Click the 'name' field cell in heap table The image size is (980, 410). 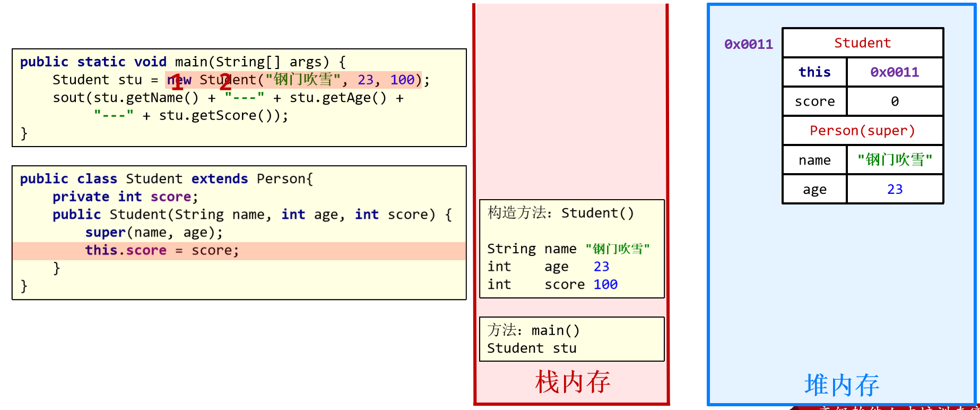(x=814, y=160)
